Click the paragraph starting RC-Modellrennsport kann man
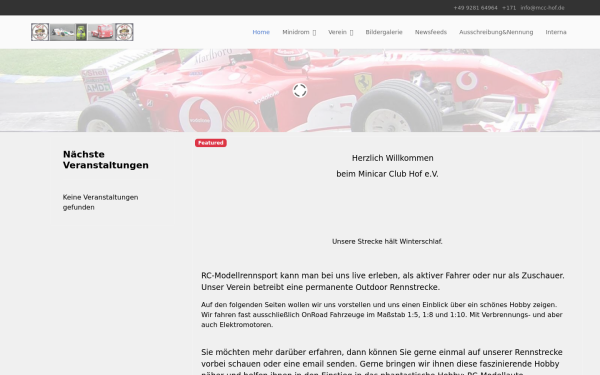 coord(383,281)
